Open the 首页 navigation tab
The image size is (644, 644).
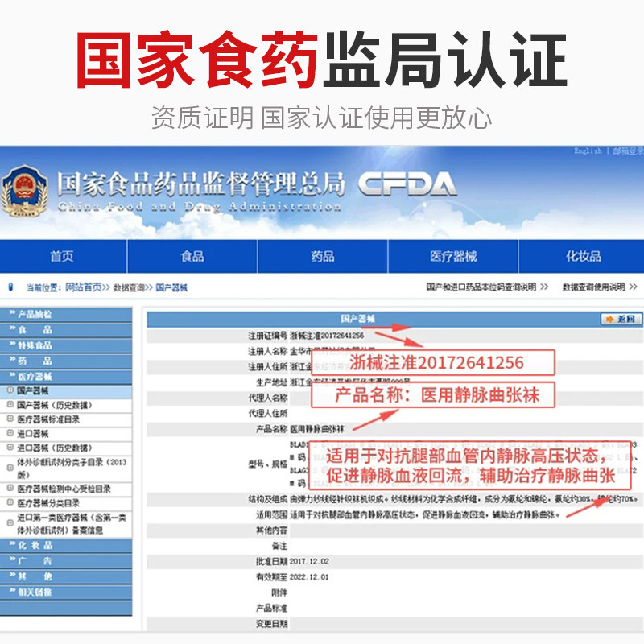[x=62, y=256]
